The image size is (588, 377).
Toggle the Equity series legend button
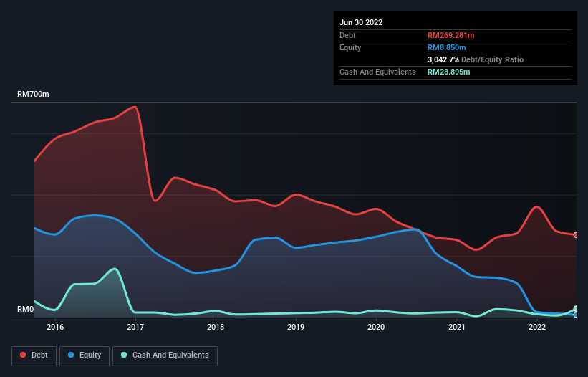[x=85, y=355]
